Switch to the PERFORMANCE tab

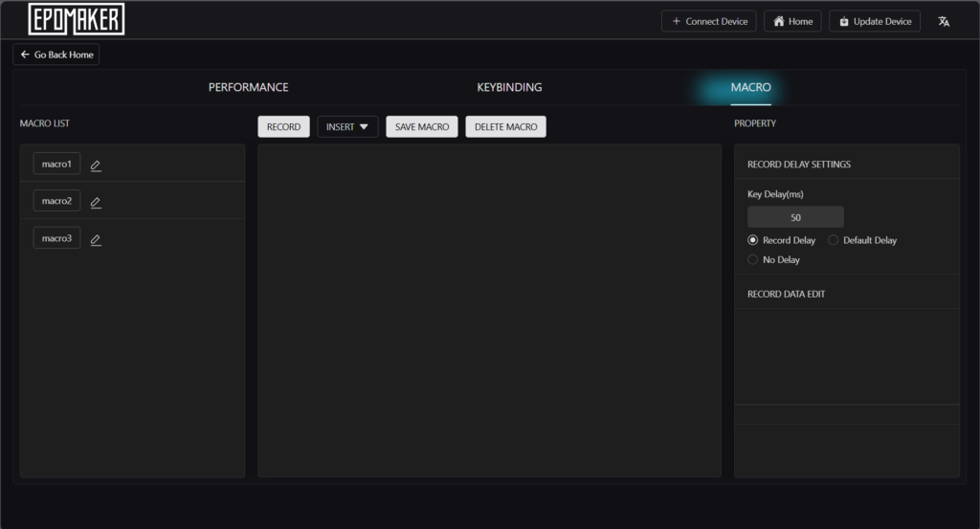click(x=248, y=87)
